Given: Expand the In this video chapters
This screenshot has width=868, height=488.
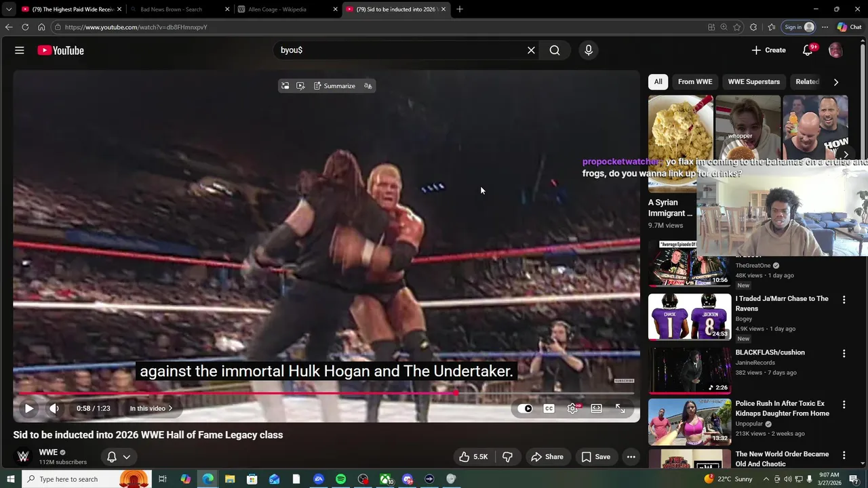Looking at the screenshot, I should point(151,408).
